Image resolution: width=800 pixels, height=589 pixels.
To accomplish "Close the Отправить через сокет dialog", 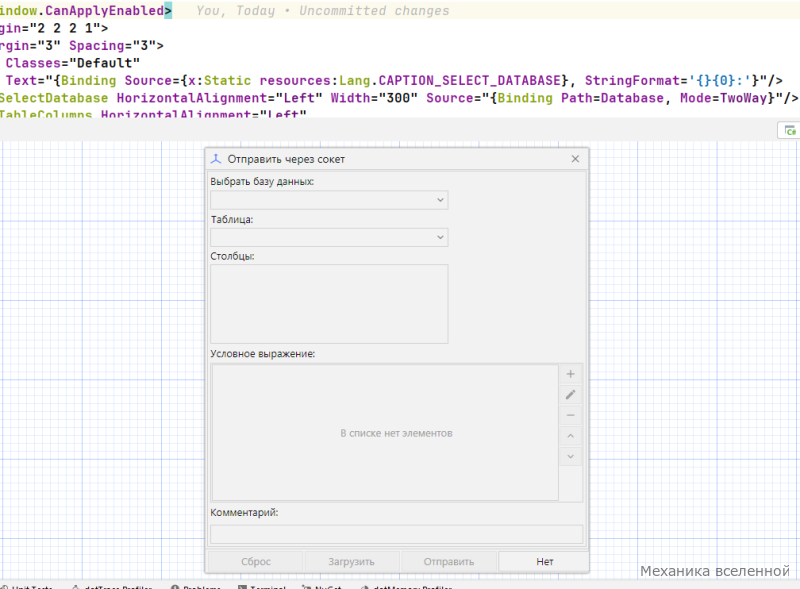I will click(x=575, y=159).
